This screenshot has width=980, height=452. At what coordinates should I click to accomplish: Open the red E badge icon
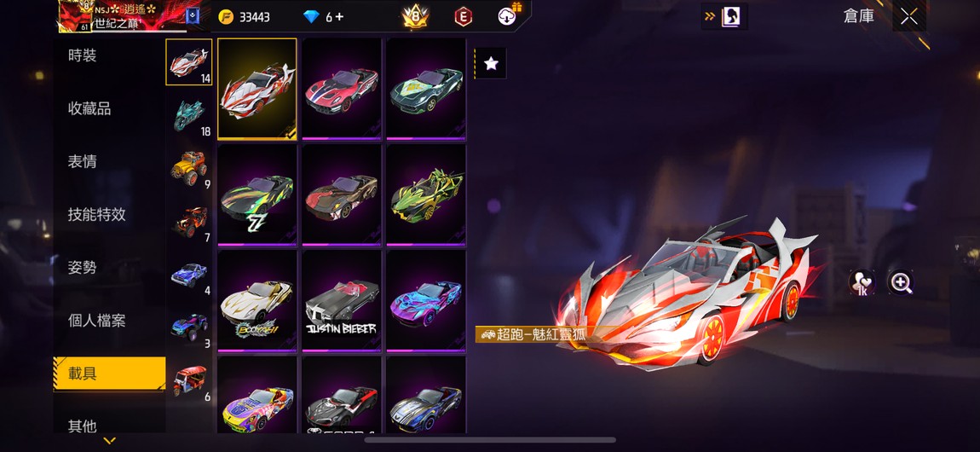(x=463, y=17)
